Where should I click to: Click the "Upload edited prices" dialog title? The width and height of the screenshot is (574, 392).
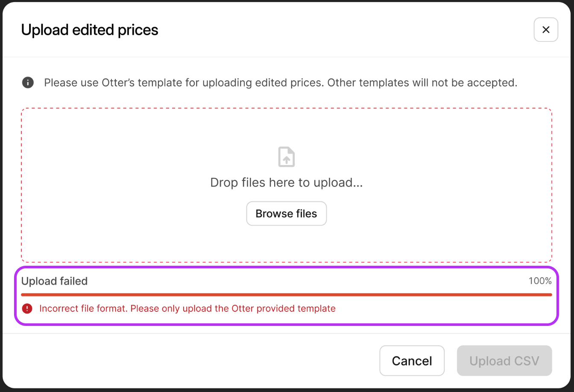[x=90, y=30]
